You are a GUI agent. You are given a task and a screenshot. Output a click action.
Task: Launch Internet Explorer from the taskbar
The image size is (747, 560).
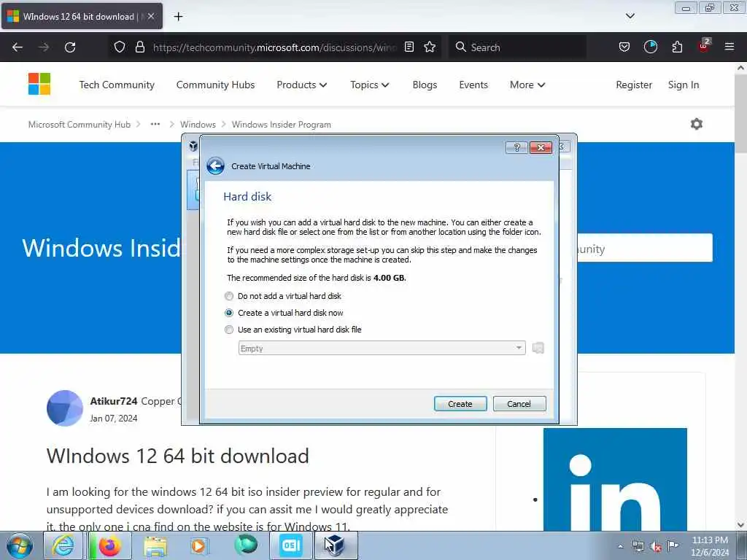(x=63, y=545)
